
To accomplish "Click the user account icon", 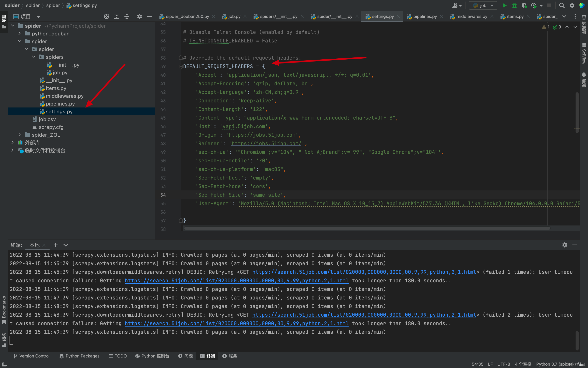I will click(x=457, y=5).
